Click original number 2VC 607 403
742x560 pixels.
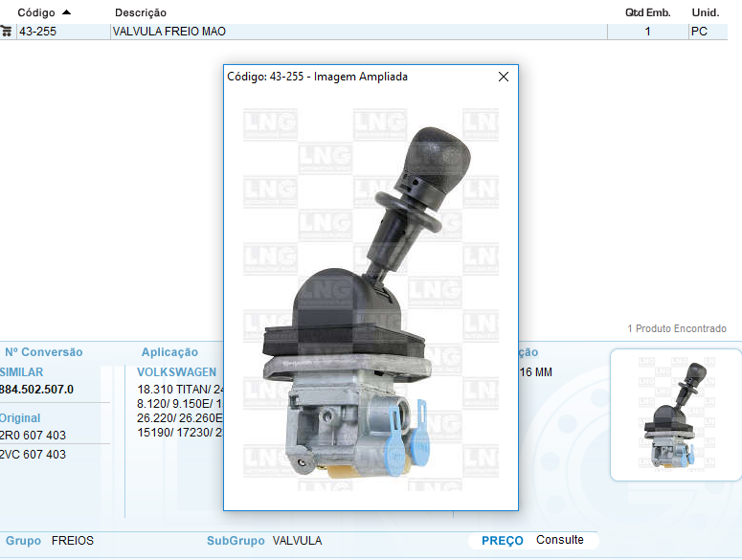click(34, 455)
